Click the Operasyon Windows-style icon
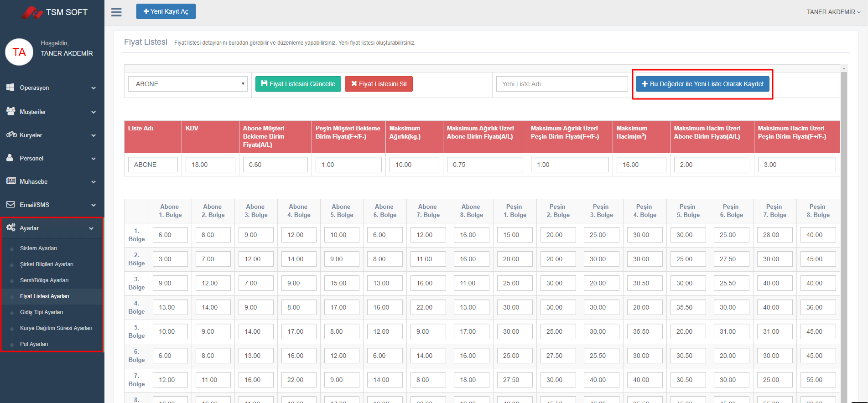 10,88
